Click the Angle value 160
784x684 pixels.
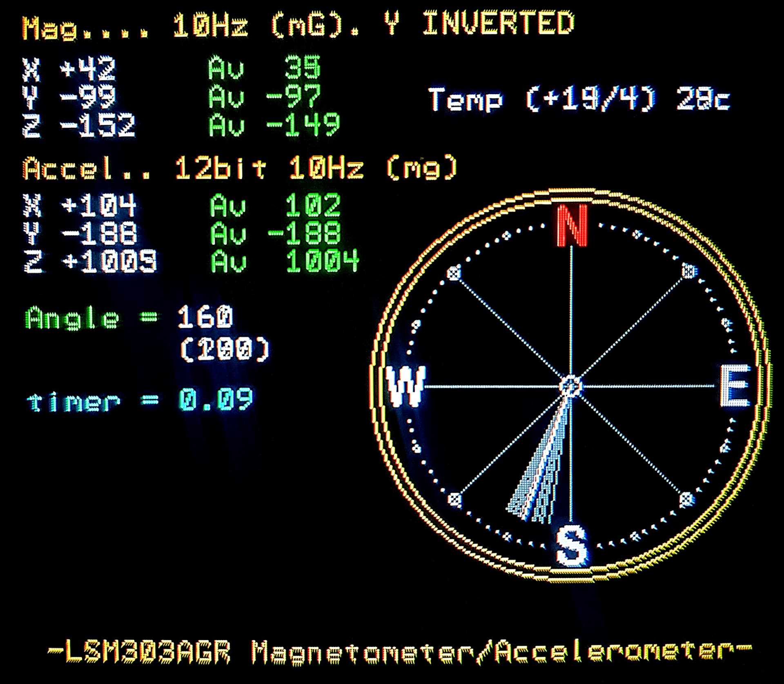(205, 317)
